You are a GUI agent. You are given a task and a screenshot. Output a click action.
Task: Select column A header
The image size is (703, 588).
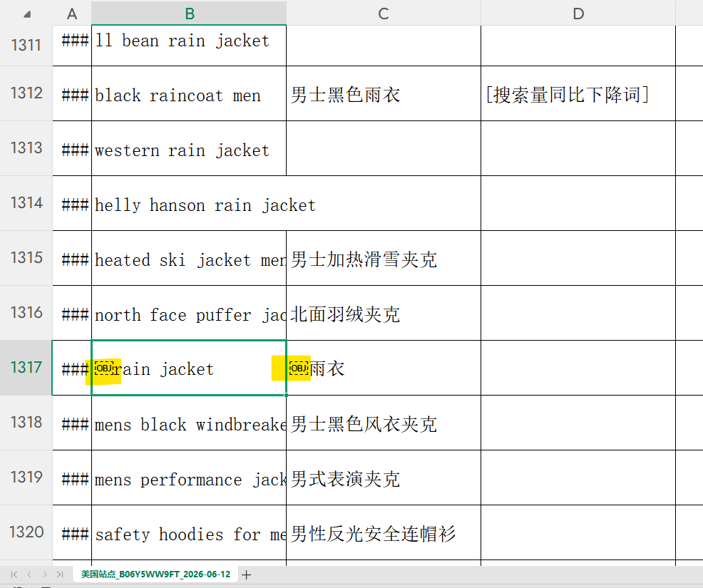[x=72, y=14]
